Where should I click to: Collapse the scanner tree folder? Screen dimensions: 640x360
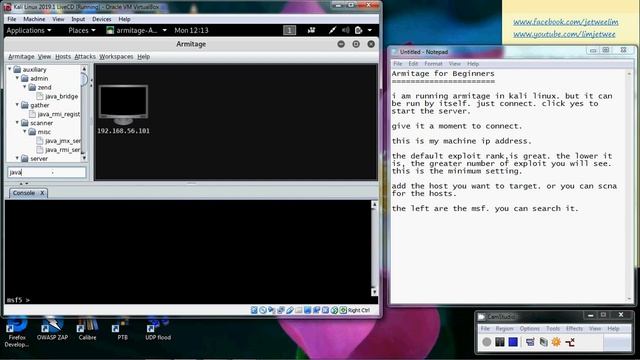coord(18,123)
